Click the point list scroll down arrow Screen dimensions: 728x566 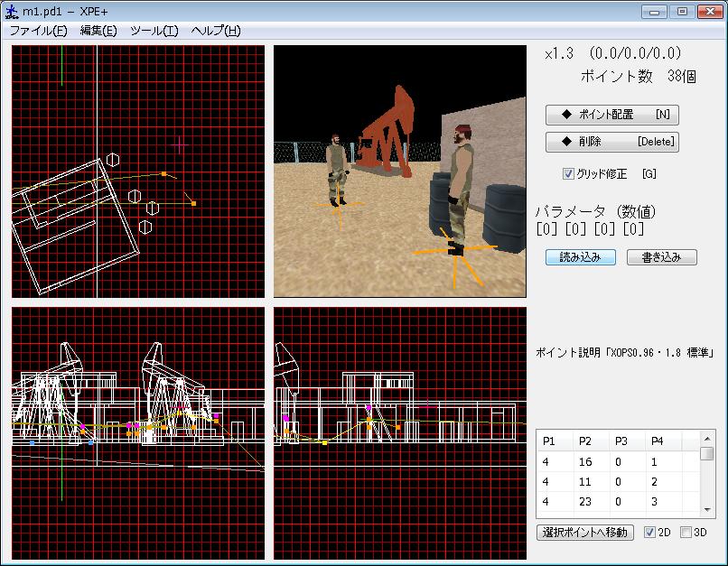pos(707,510)
